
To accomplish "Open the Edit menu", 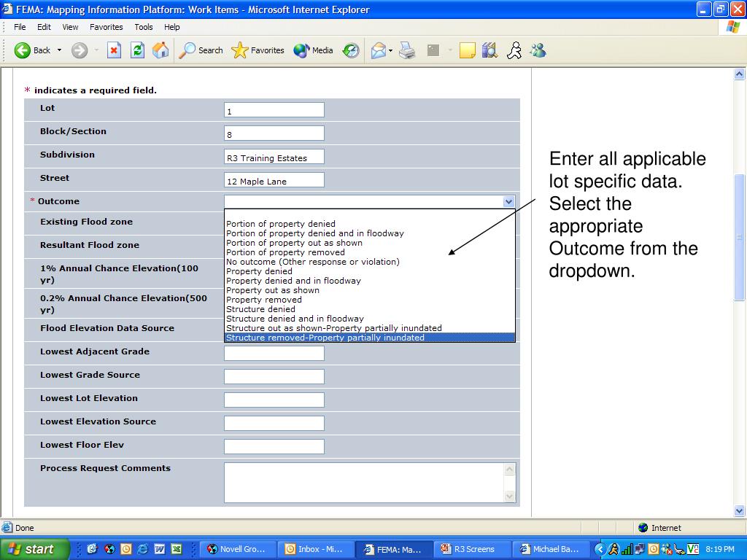I will 44,27.
